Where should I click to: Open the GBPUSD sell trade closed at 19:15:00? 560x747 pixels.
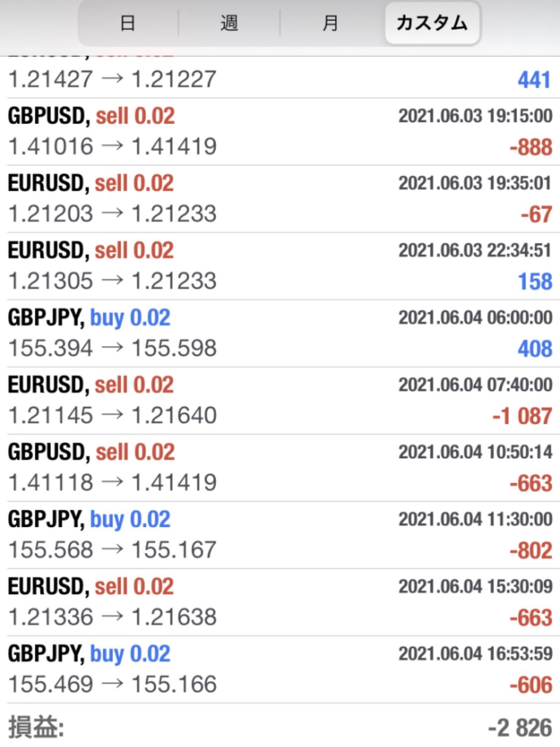click(280, 131)
